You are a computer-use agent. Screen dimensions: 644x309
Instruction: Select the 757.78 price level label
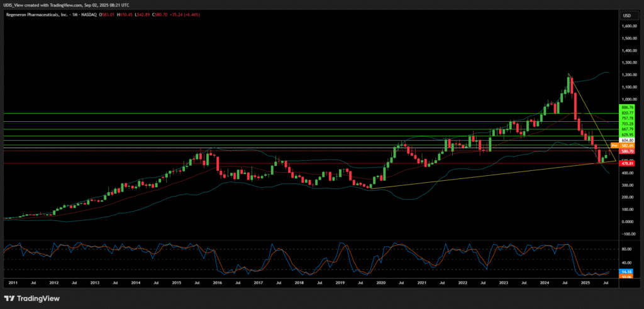tap(626, 119)
